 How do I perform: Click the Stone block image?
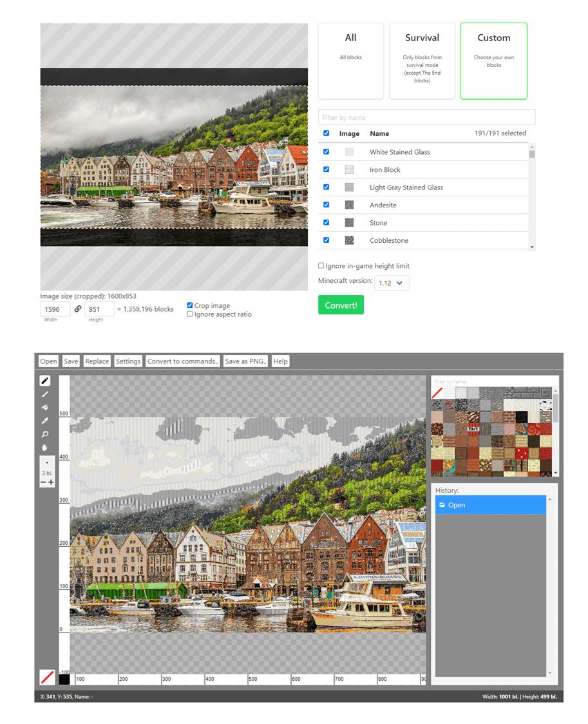pyautogui.click(x=349, y=223)
